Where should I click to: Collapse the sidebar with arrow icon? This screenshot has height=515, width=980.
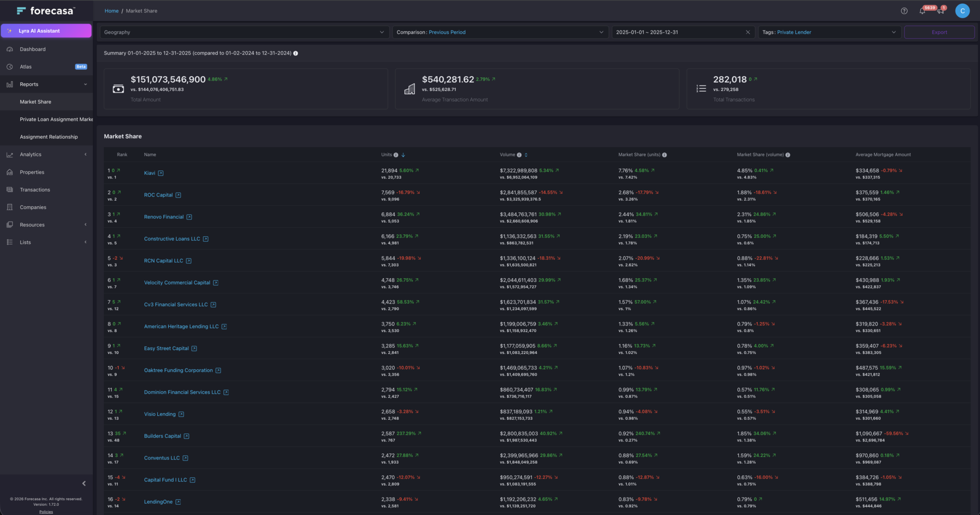pyautogui.click(x=84, y=483)
